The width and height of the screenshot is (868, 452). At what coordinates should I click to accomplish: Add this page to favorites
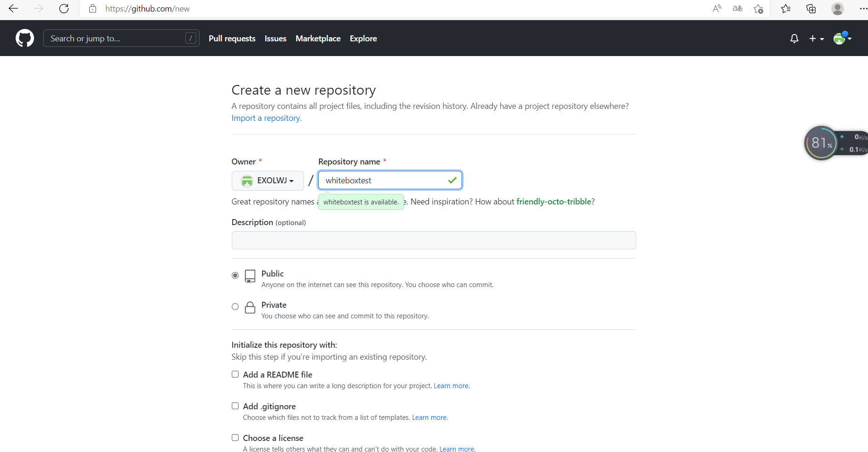coord(759,9)
